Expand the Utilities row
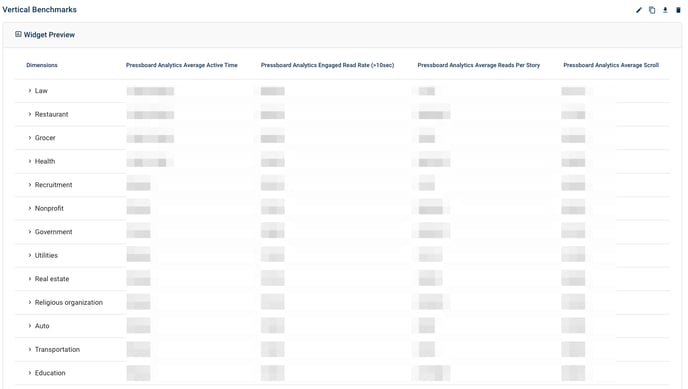 [30, 255]
